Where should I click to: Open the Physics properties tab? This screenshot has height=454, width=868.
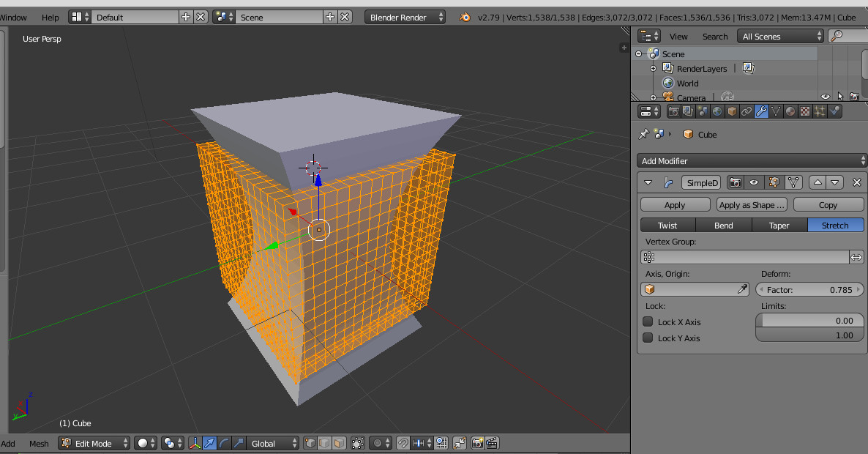835,111
